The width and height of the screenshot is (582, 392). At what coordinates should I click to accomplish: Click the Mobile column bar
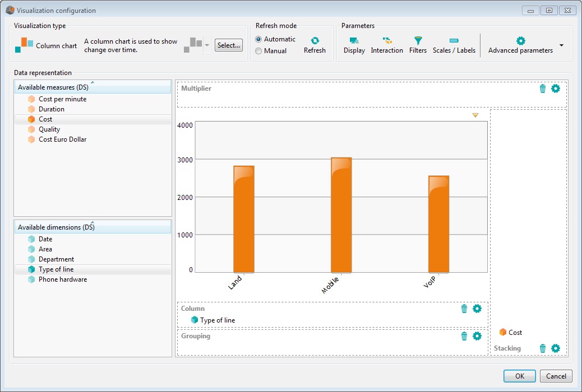click(x=341, y=215)
